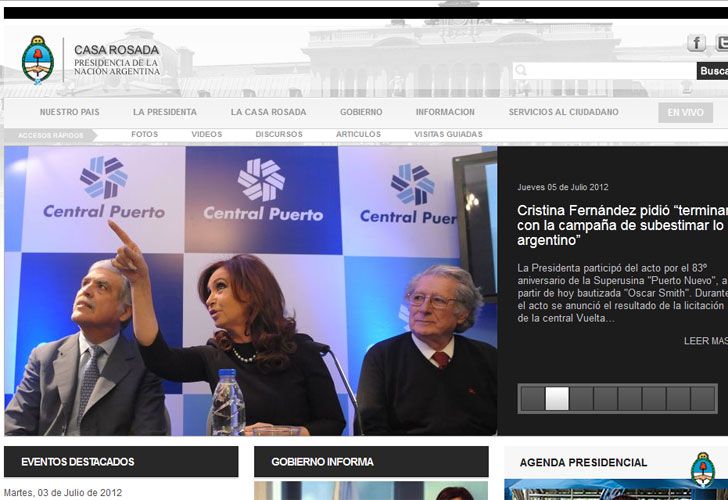The height and width of the screenshot is (500, 728).
Task: Open the Gobierno Informa thumbnail image
Action: click(371, 490)
